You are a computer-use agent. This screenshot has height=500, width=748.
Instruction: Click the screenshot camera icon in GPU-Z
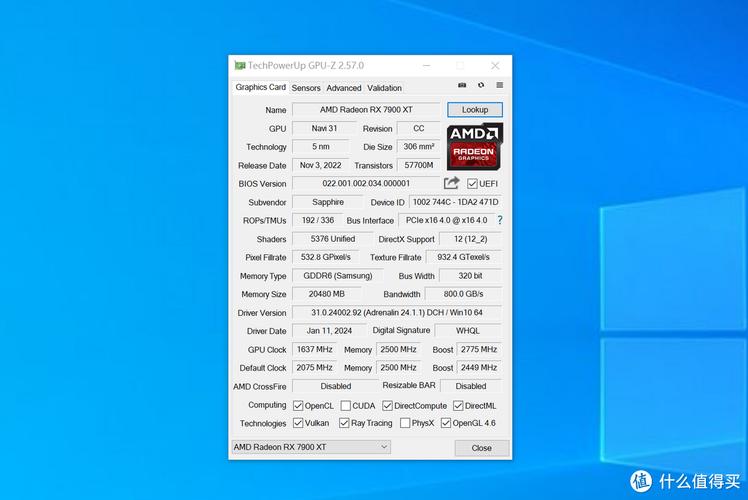click(462, 86)
